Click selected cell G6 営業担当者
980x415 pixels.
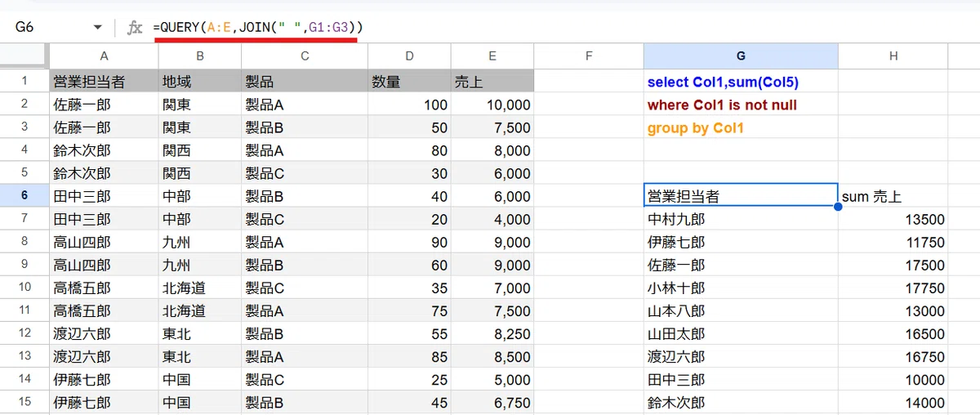coord(741,196)
